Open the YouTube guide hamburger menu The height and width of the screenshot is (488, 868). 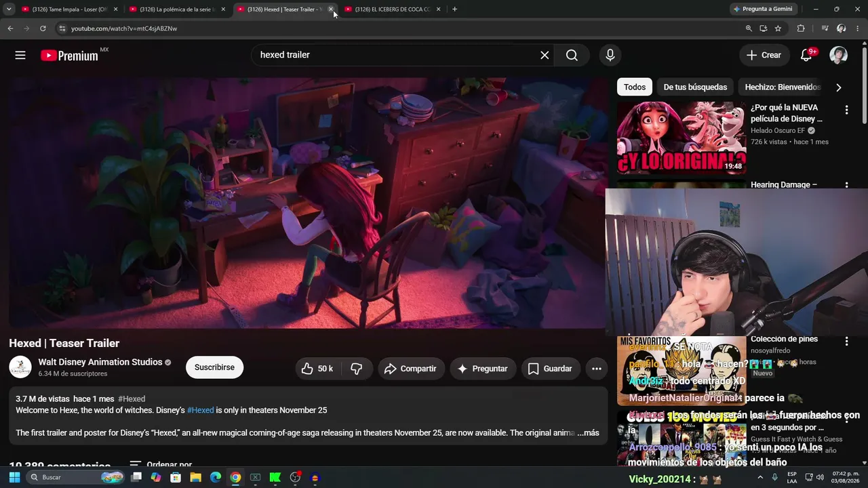tap(20, 55)
